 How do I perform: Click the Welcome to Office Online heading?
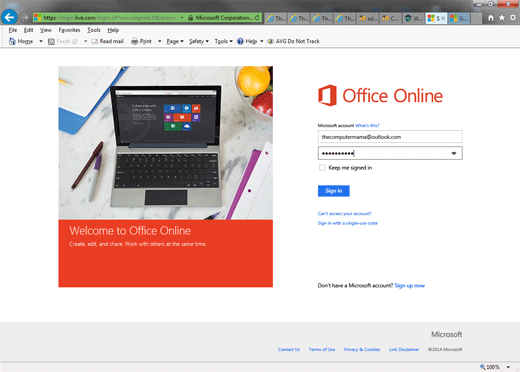coord(130,231)
